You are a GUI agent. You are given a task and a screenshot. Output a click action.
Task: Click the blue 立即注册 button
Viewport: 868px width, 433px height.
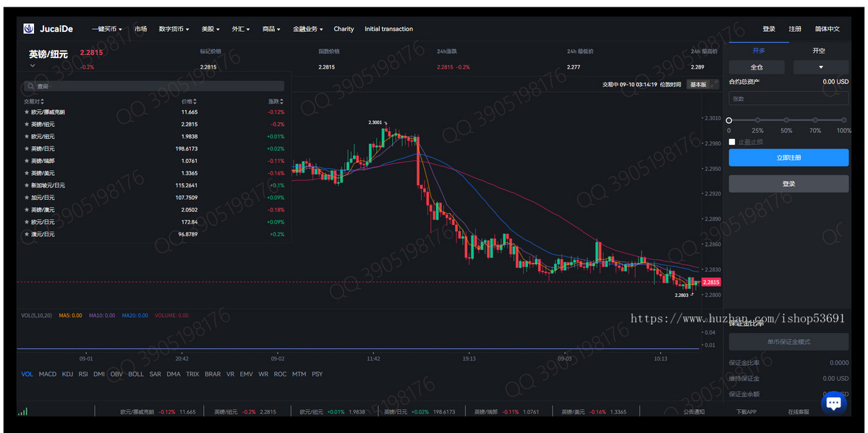pyautogui.click(x=788, y=158)
